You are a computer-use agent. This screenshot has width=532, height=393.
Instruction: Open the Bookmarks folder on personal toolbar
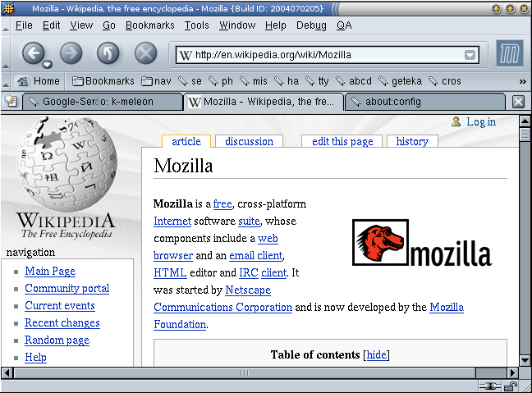pyautogui.click(x=103, y=81)
